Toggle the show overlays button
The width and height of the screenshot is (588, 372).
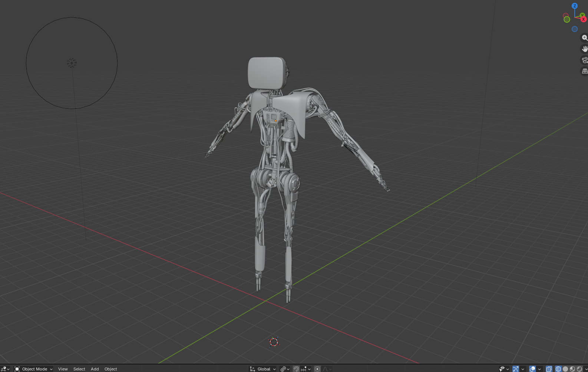click(532, 369)
